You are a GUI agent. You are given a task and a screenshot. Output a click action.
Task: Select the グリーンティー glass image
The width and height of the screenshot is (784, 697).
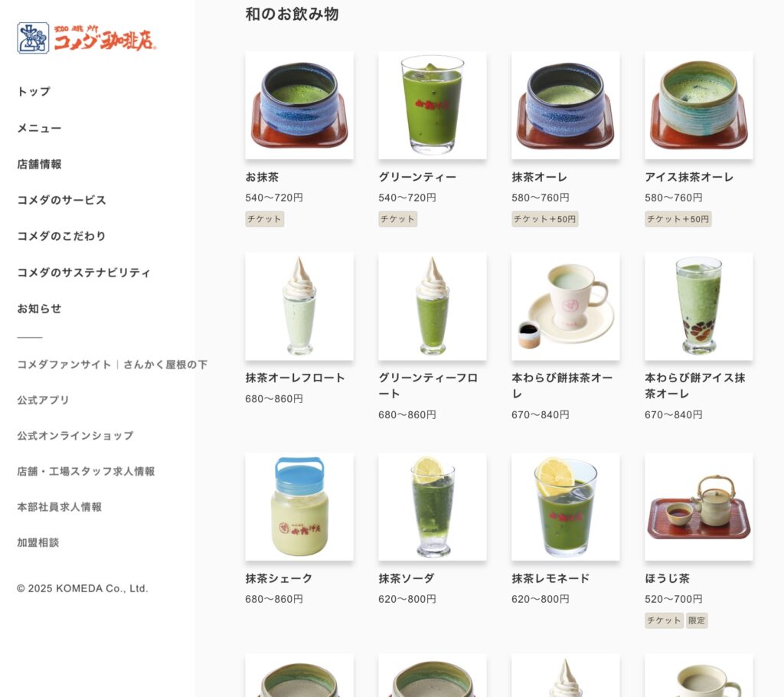click(x=432, y=105)
